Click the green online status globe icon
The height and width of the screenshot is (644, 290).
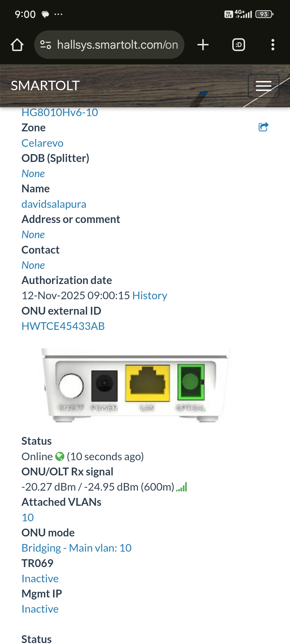click(60, 456)
